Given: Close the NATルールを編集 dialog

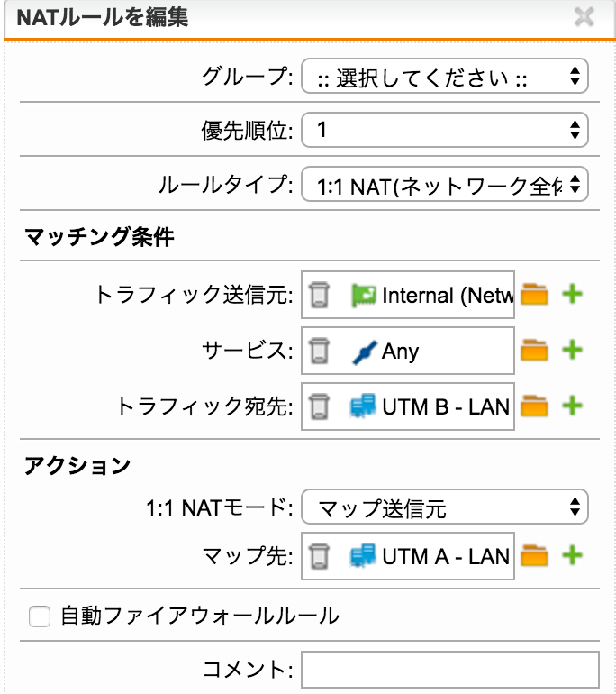Looking at the screenshot, I should (x=584, y=18).
